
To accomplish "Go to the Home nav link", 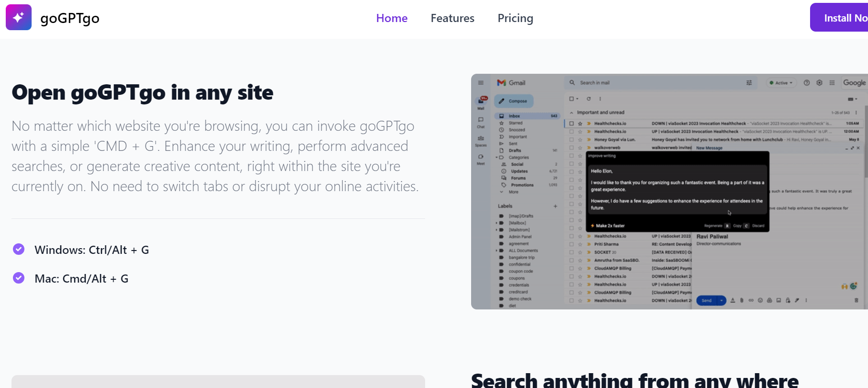I will coord(392,18).
